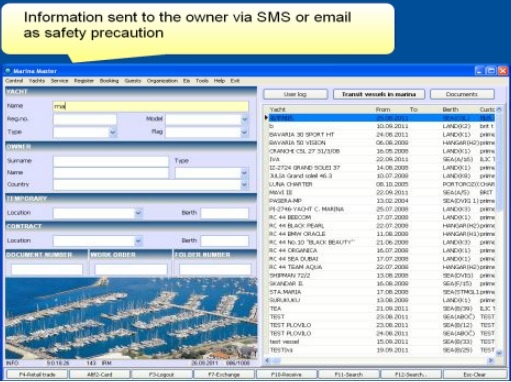Click the F7-Exchange button
This screenshot has width=511, height=382.
pyautogui.click(x=224, y=374)
